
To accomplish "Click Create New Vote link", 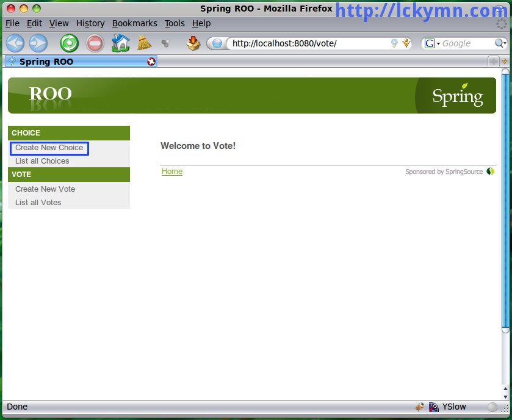I will (45, 189).
